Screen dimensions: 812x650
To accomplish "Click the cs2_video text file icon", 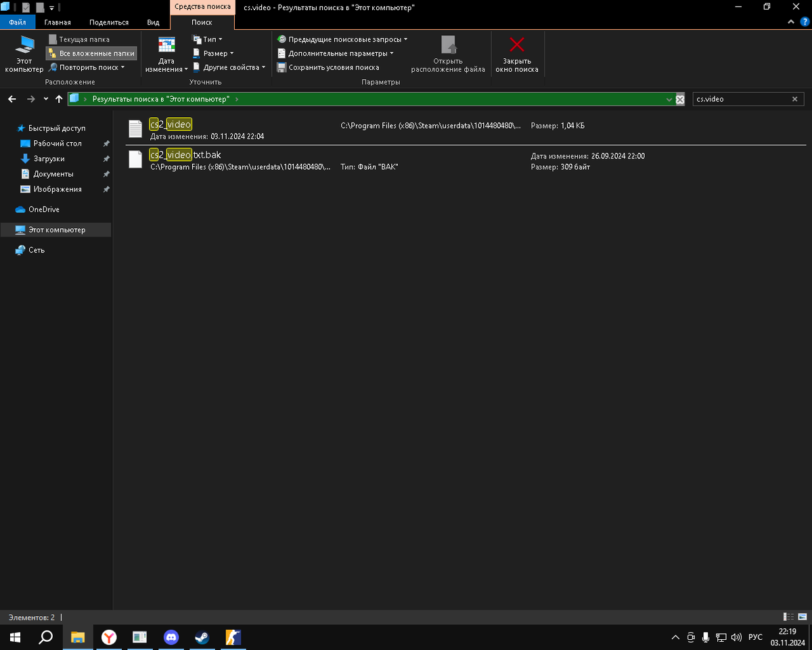I will point(136,128).
